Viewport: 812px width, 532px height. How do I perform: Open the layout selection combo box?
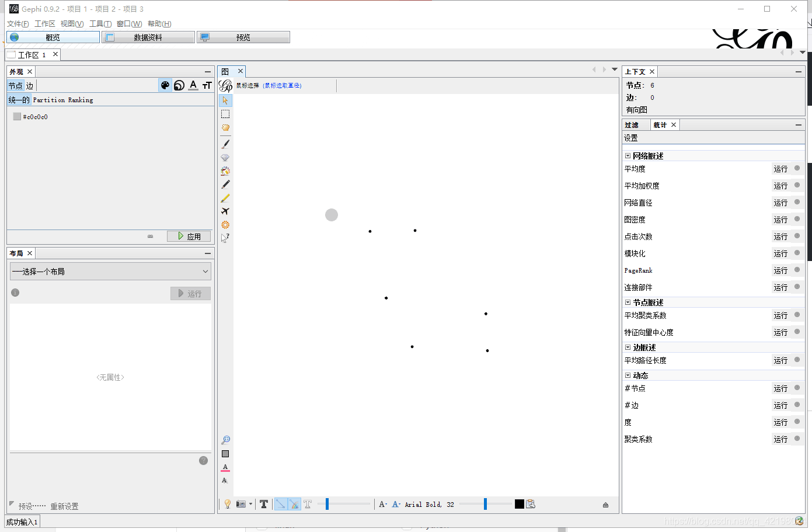pos(110,272)
